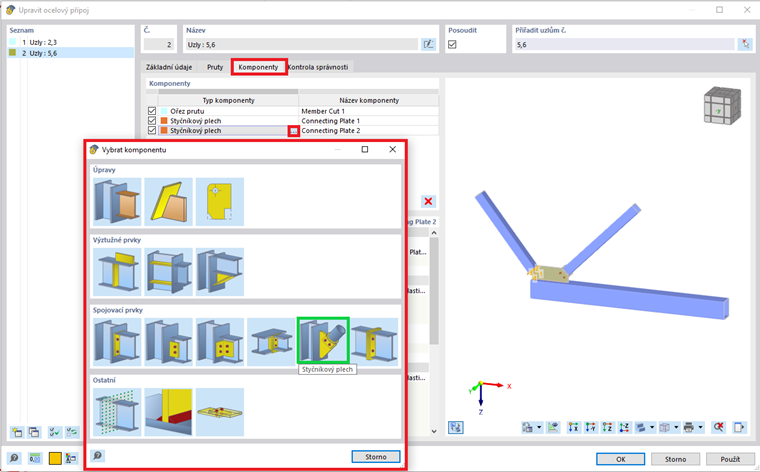Select list item 2 Uzly : 5,6

coord(70,53)
